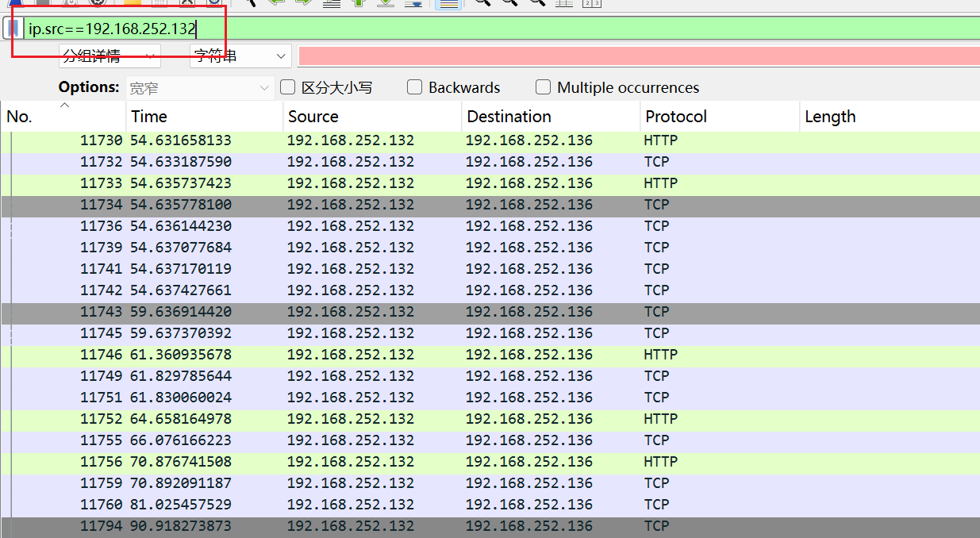Image resolution: width=980 pixels, height=538 pixels.
Task: Jump to last packet using down-arrow icon
Action: [386, 2]
